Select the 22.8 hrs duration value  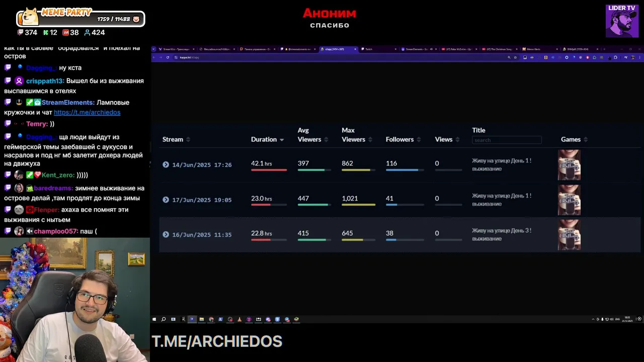click(262, 233)
